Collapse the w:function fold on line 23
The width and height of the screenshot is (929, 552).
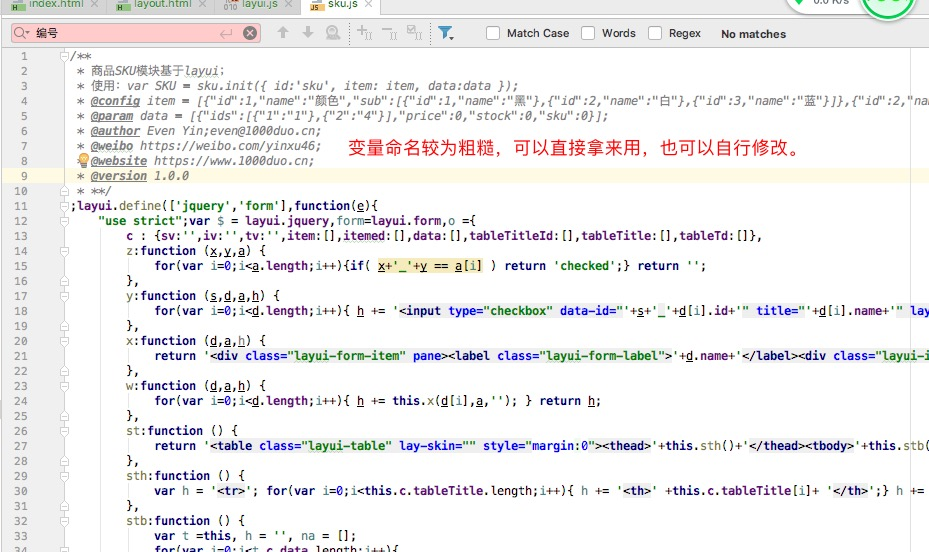tap(64, 386)
